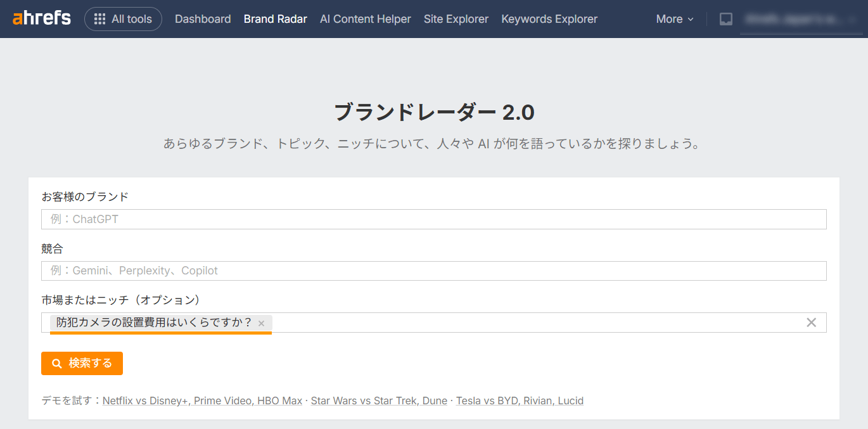Click the magnifying glass on the search button
The height and width of the screenshot is (429, 868).
point(56,363)
